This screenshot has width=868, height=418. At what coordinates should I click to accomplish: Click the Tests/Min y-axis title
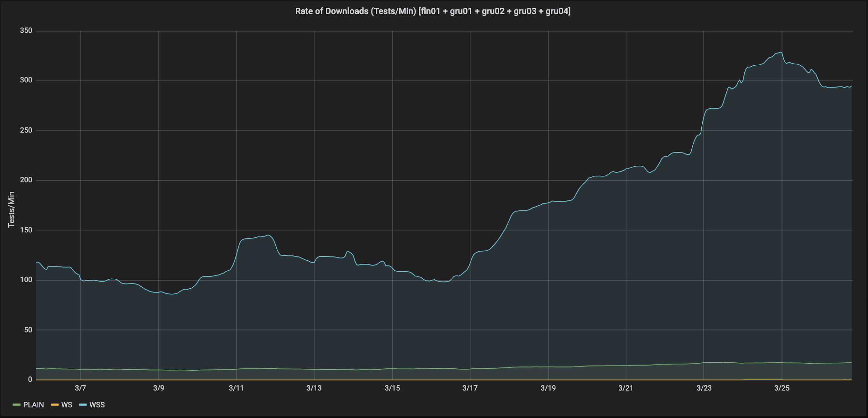11,210
